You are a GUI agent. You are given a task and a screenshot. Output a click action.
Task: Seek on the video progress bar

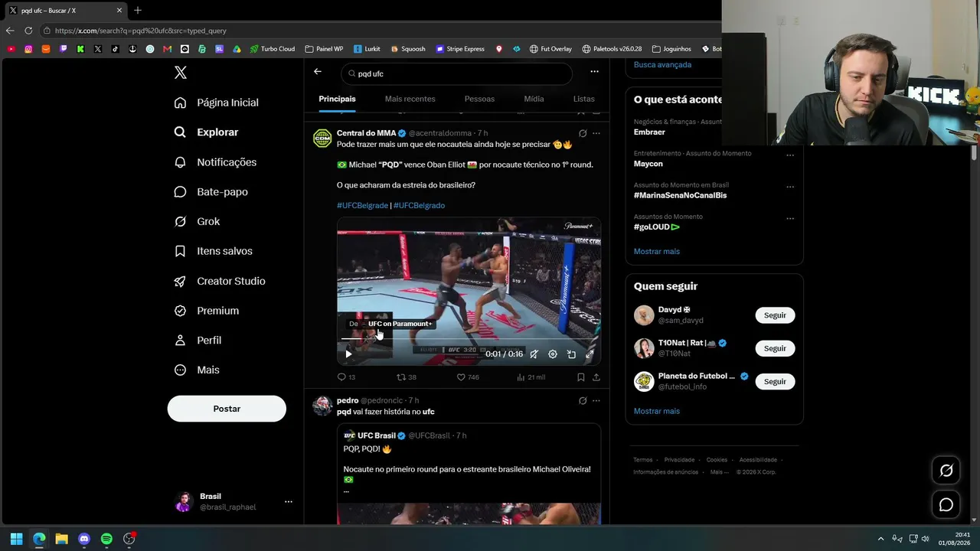[469, 339]
